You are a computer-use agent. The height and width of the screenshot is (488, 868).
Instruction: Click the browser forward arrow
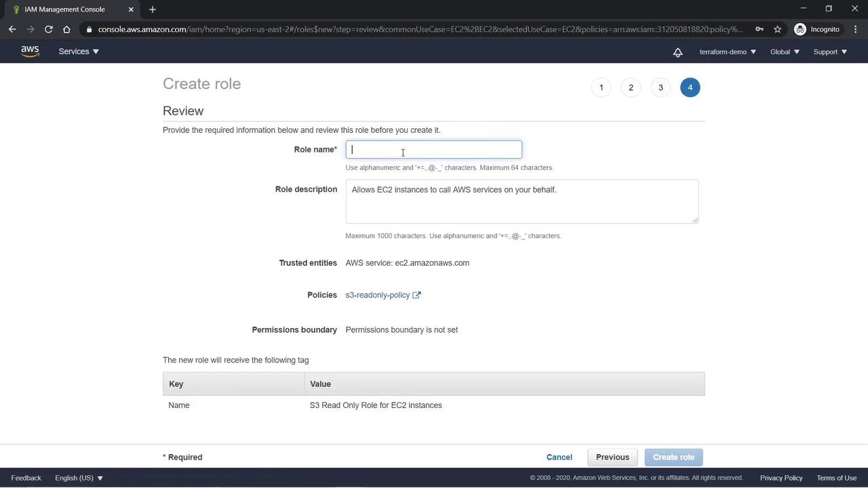pyautogui.click(x=30, y=29)
